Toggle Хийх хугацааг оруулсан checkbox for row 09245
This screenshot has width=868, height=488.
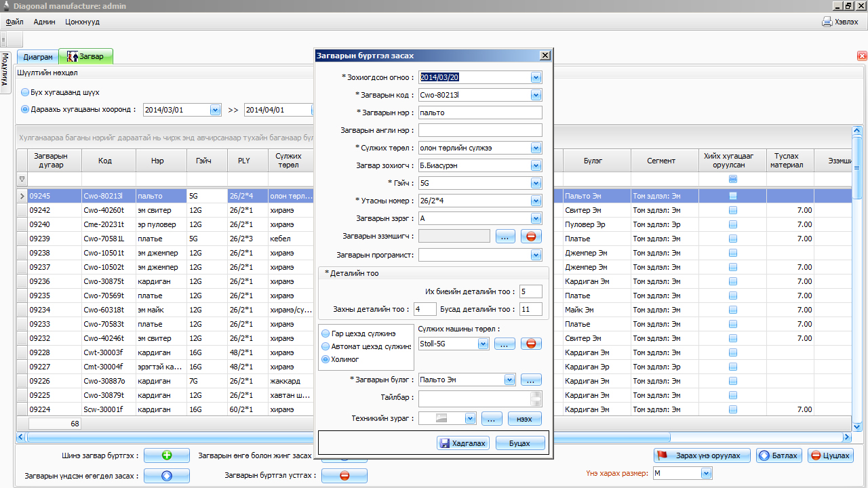pyautogui.click(x=733, y=196)
